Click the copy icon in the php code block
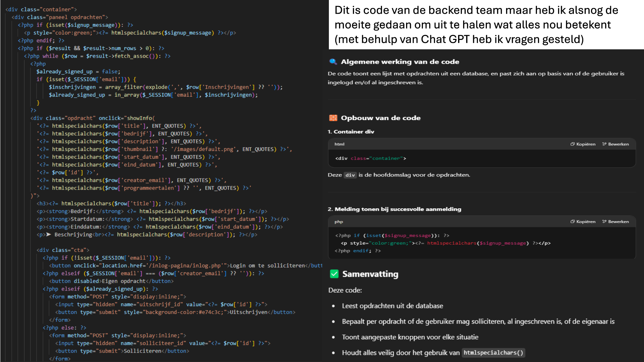This screenshot has height=362, width=644. 573,222
